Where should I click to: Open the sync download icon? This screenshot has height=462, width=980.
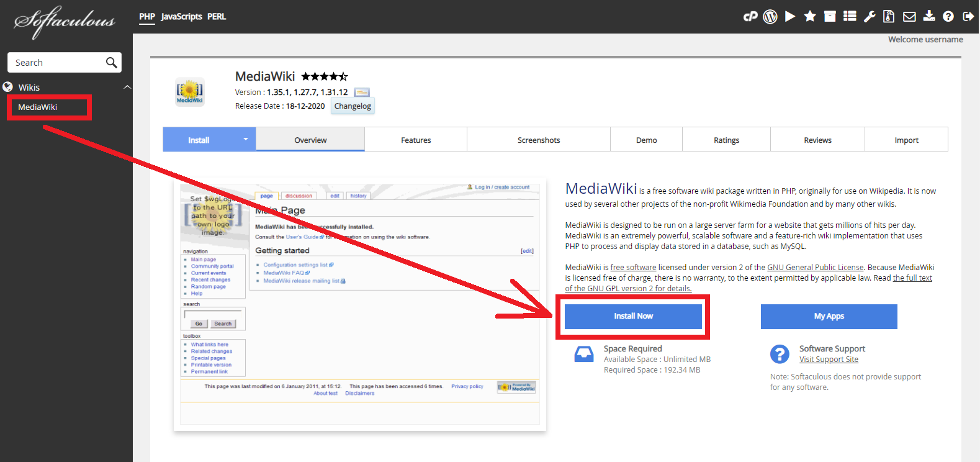(x=929, y=16)
